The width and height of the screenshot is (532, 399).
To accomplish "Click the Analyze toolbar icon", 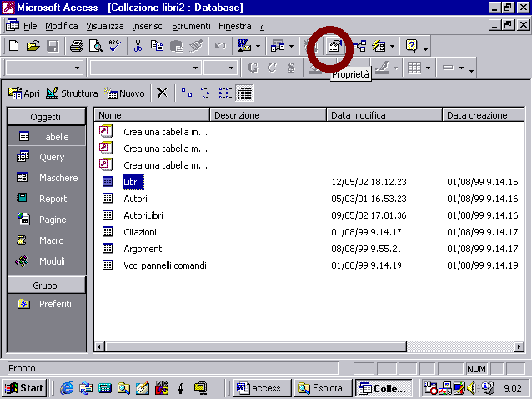I will [278, 46].
